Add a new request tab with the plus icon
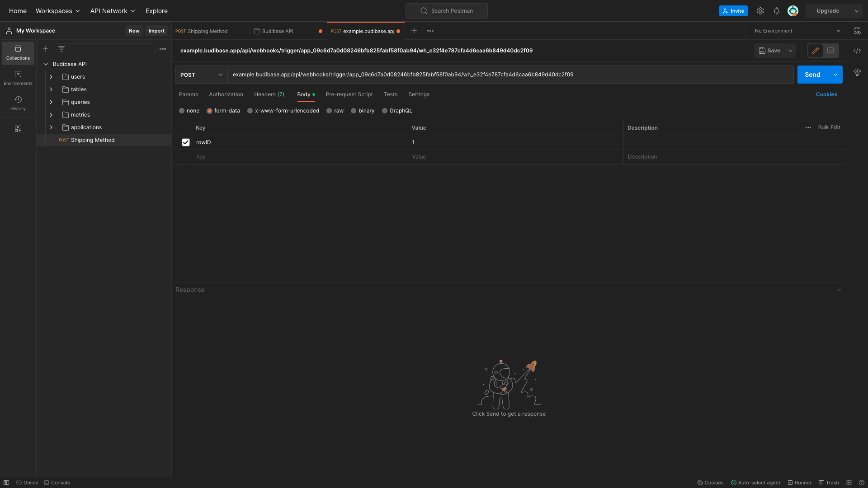The height and width of the screenshot is (488, 868). click(x=414, y=31)
